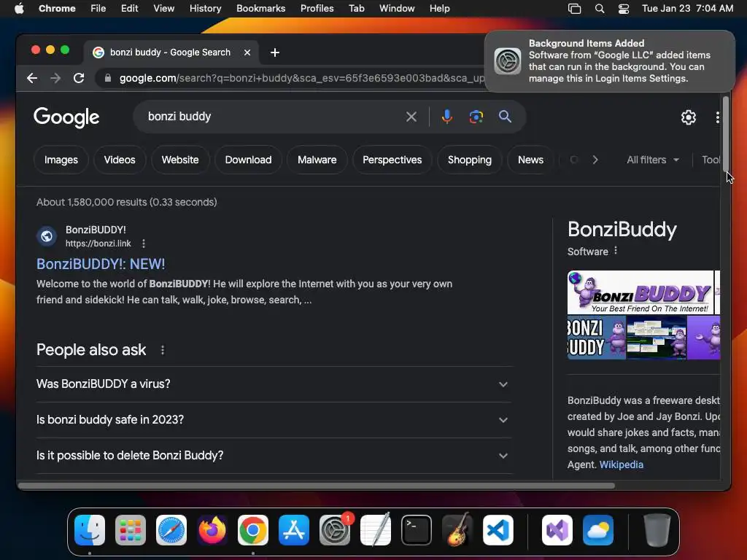Image resolution: width=747 pixels, height=560 pixels.
Task: Open the Bookmarks menu
Action: [x=260, y=9]
